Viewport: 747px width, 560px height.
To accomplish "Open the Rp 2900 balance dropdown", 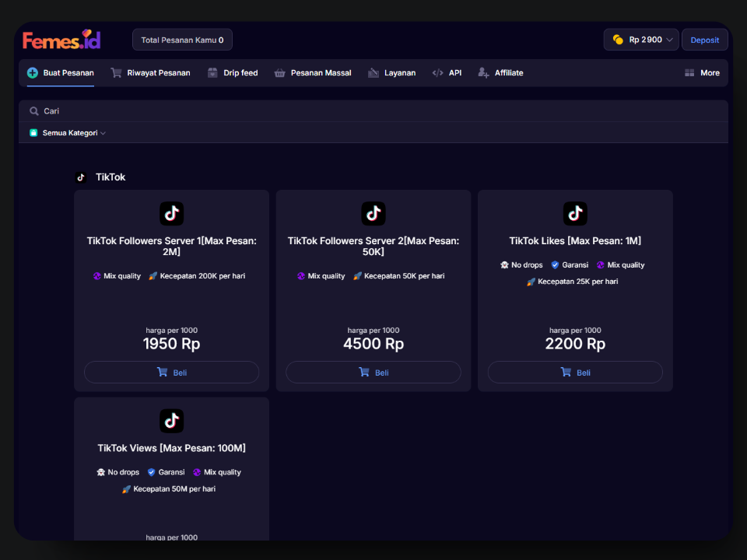I will pos(641,40).
